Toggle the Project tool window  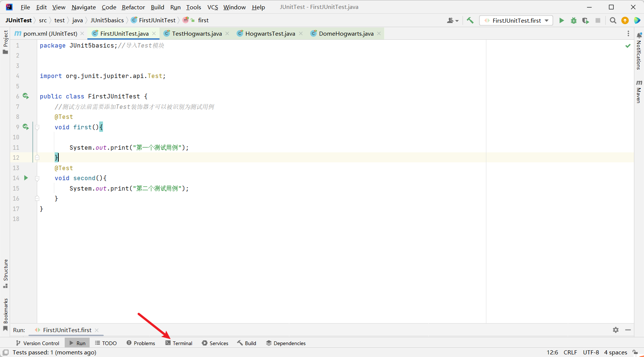coord(6,42)
